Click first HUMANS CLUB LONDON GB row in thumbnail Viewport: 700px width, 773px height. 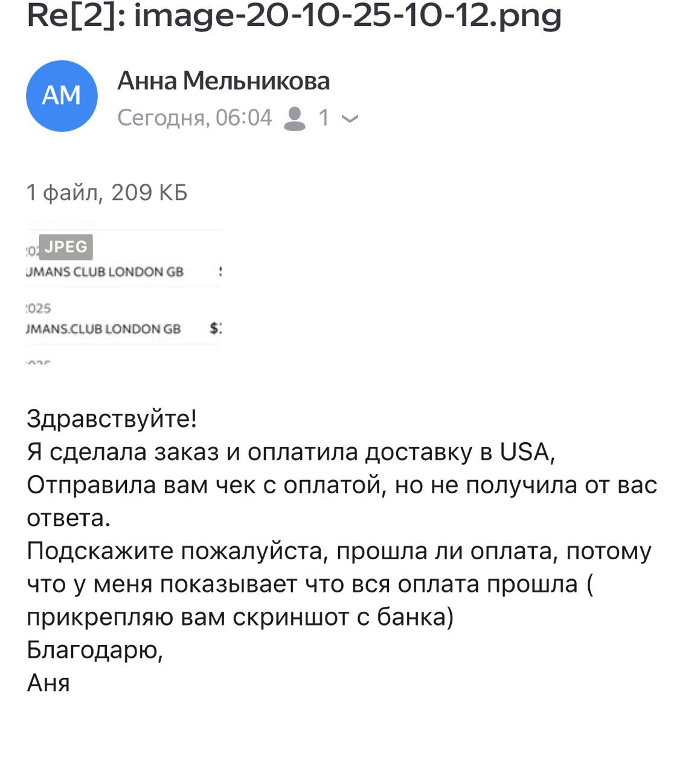(x=106, y=272)
